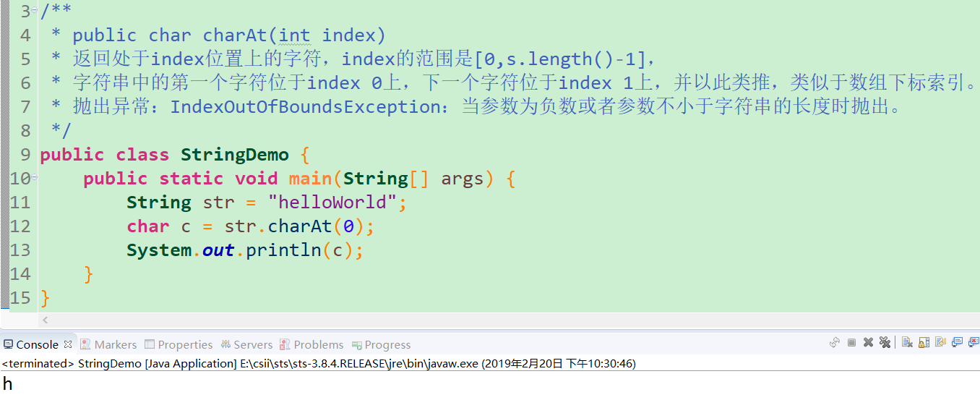Click the class name StringDemo in editor
Screen dimensions: 980x400
(x=235, y=155)
